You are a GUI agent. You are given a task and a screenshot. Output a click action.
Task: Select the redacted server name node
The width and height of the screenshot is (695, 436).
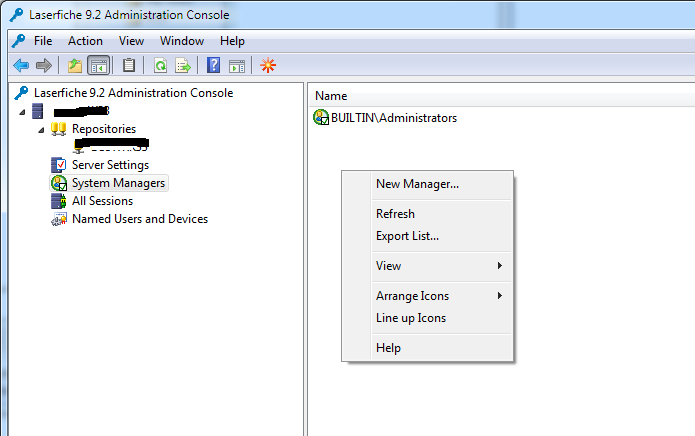(x=81, y=111)
